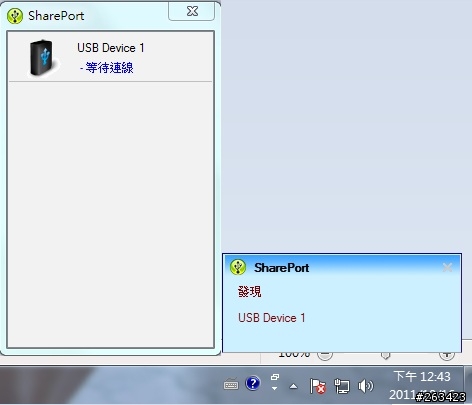
Task: Close the SharePort main window
Action: pos(191,11)
